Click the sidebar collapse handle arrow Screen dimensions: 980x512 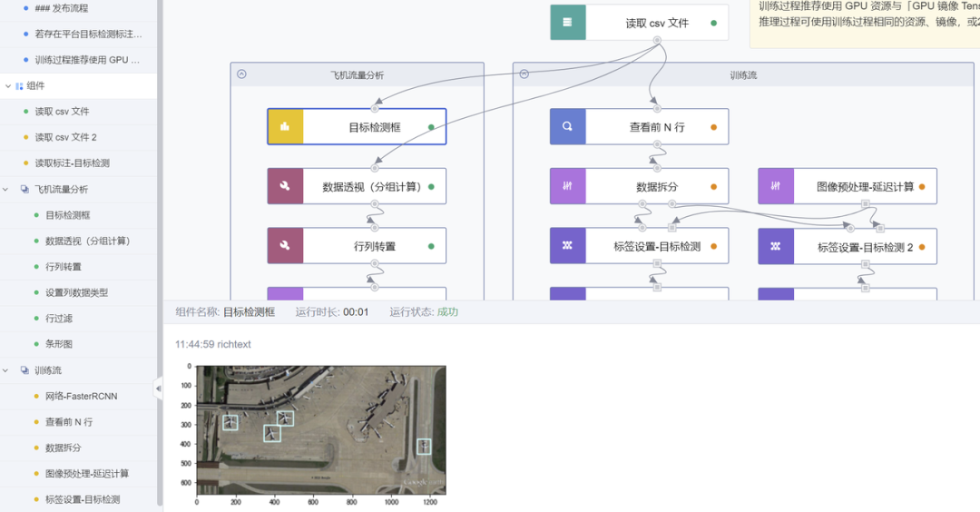click(158, 389)
